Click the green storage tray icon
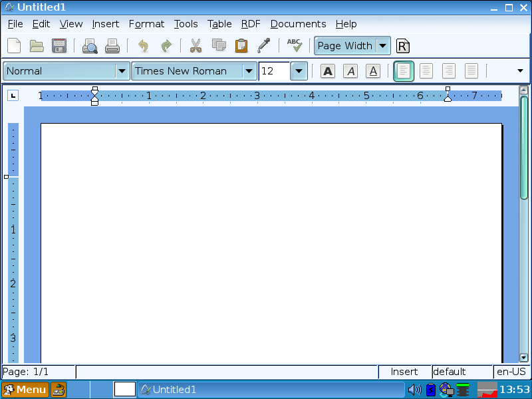This screenshot has height=399, width=532. pyautogui.click(x=463, y=390)
